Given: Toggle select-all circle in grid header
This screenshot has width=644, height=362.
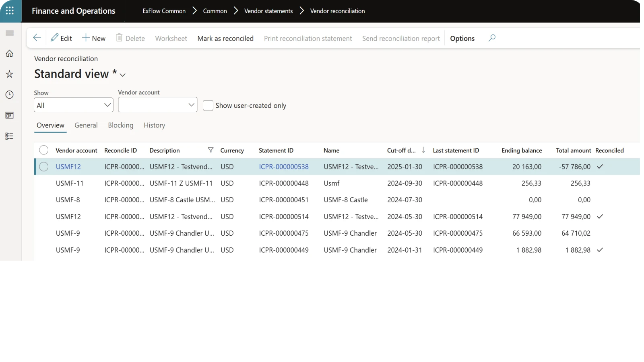Looking at the screenshot, I should tap(44, 150).
